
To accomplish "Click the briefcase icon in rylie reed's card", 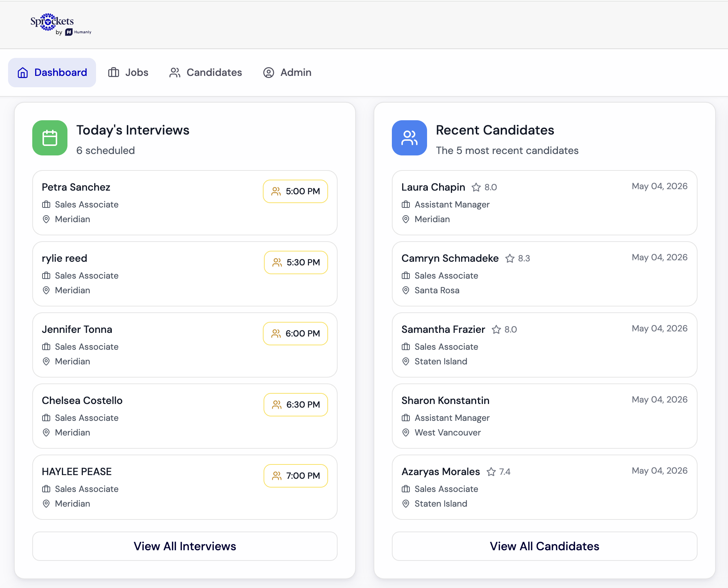I will click(46, 276).
